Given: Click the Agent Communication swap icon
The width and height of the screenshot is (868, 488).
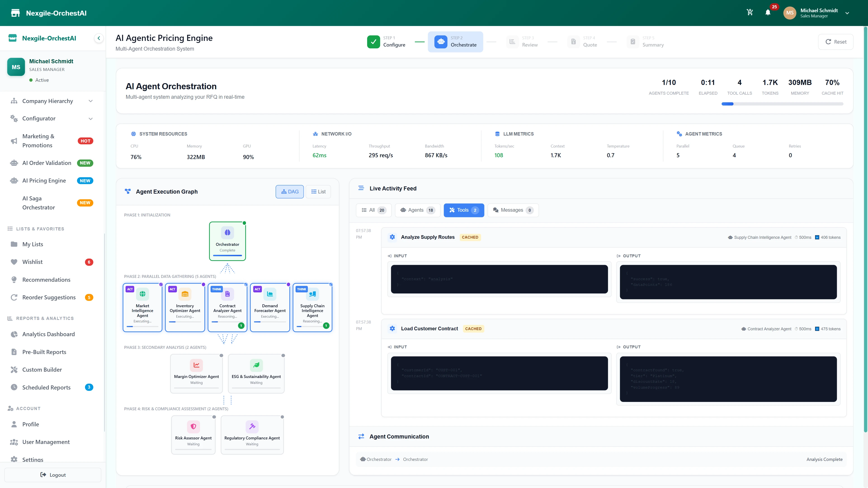Looking at the screenshot, I should coord(361,436).
